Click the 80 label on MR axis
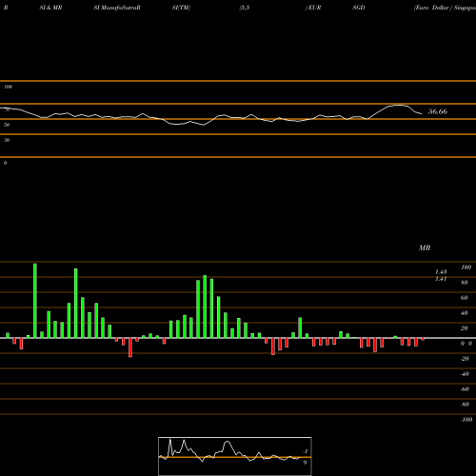 465,283
